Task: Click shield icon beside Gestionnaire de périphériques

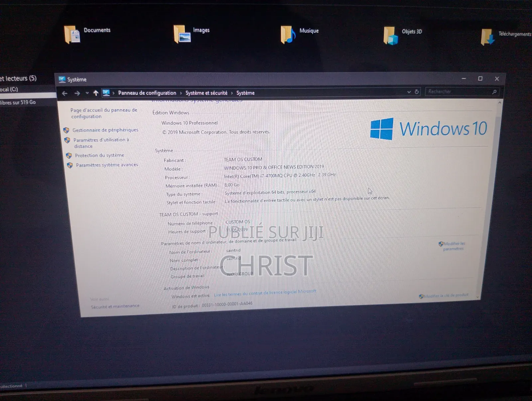Action: [66, 130]
